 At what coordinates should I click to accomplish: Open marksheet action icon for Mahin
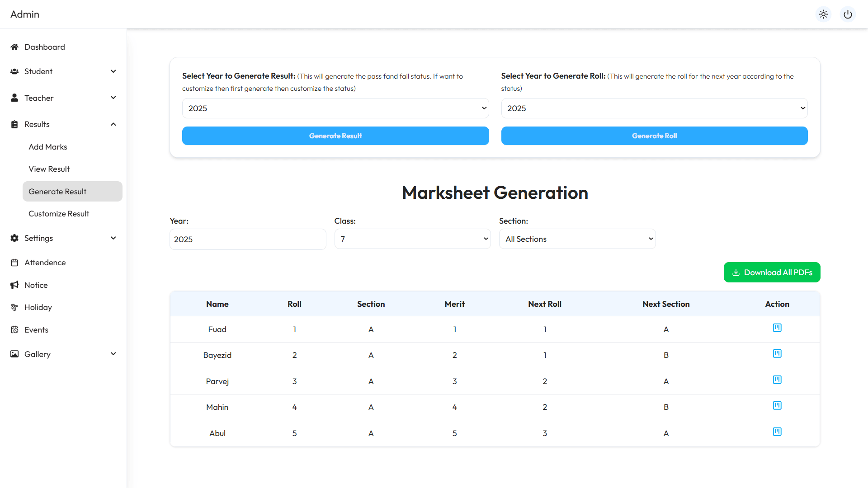[x=777, y=405]
